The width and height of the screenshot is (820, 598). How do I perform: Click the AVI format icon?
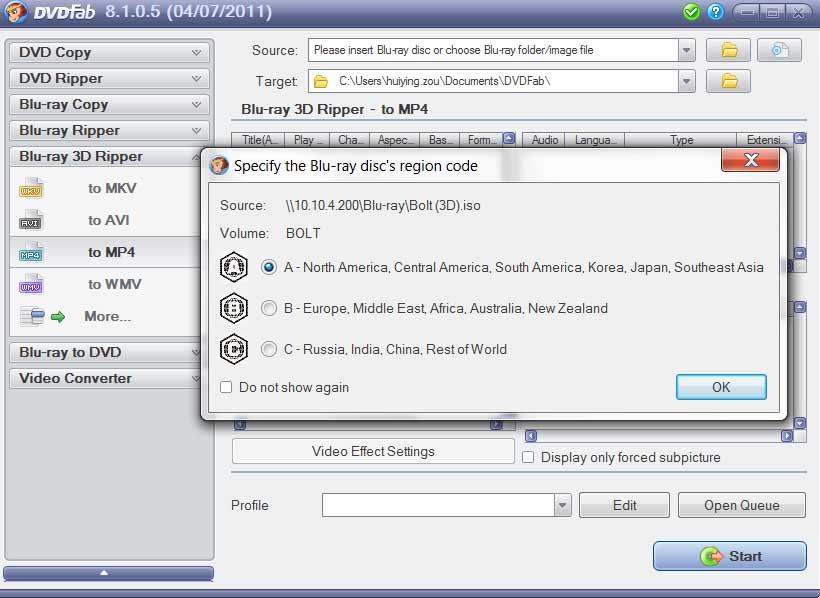30,221
